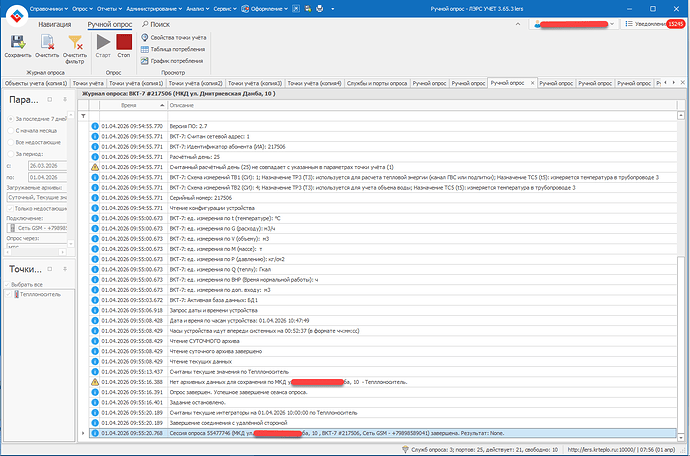Viewport: 690px width, 456px height.
Task: Open the 'Службы и порты опроса' tab
Action: 378,84
